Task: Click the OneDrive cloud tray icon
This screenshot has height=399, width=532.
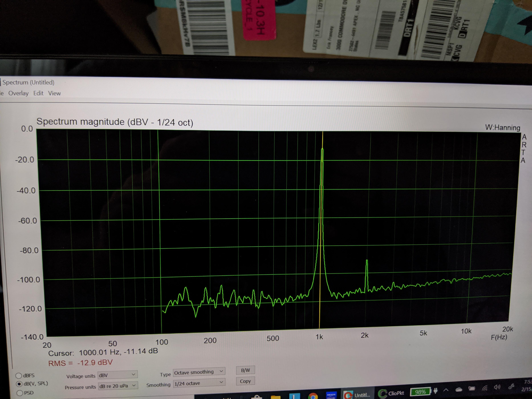Action: (459, 389)
